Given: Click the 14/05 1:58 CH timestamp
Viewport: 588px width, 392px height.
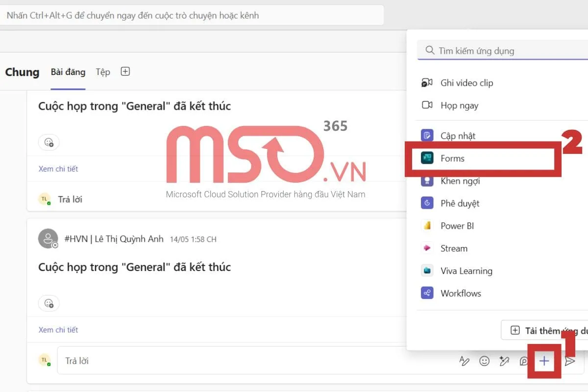Looking at the screenshot, I should point(193,240).
